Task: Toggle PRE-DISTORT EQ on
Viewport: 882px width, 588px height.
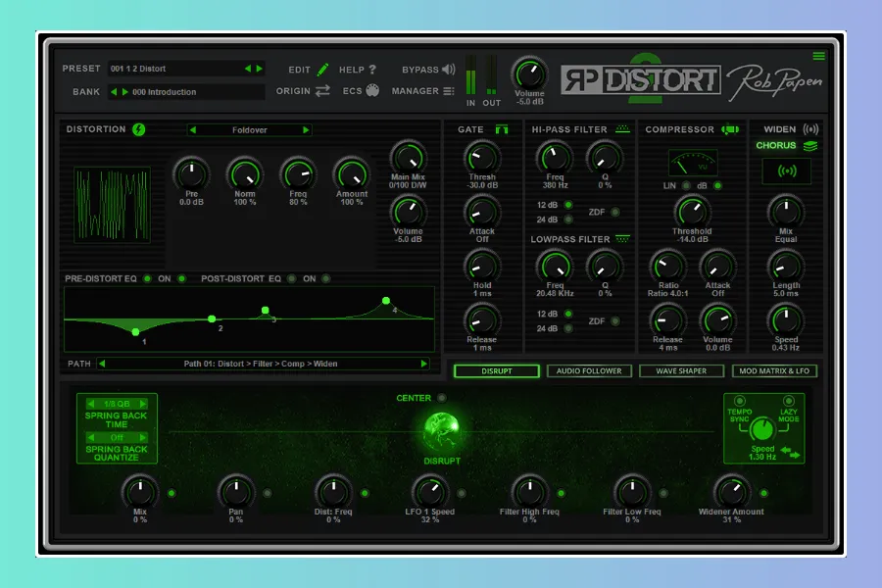Action: click(147, 279)
